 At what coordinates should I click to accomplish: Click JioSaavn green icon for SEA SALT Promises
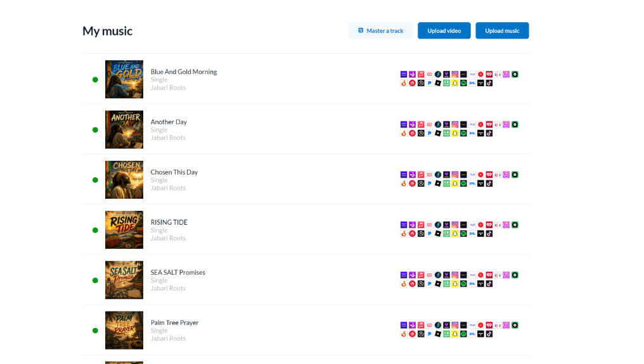tap(446, 284)
